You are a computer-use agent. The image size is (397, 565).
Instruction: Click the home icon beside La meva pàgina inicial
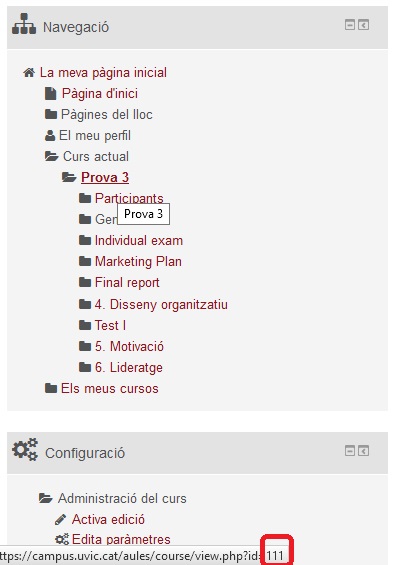pos(29,72)
